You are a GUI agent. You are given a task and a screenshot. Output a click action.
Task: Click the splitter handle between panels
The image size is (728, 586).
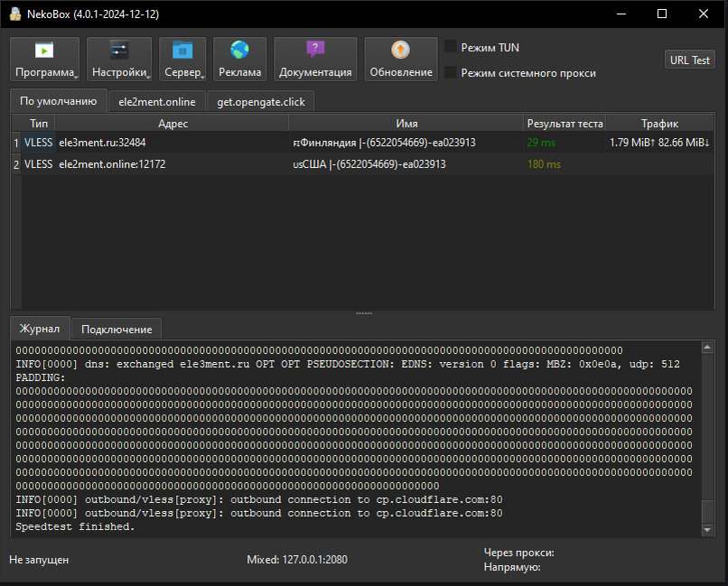(363, 313)
